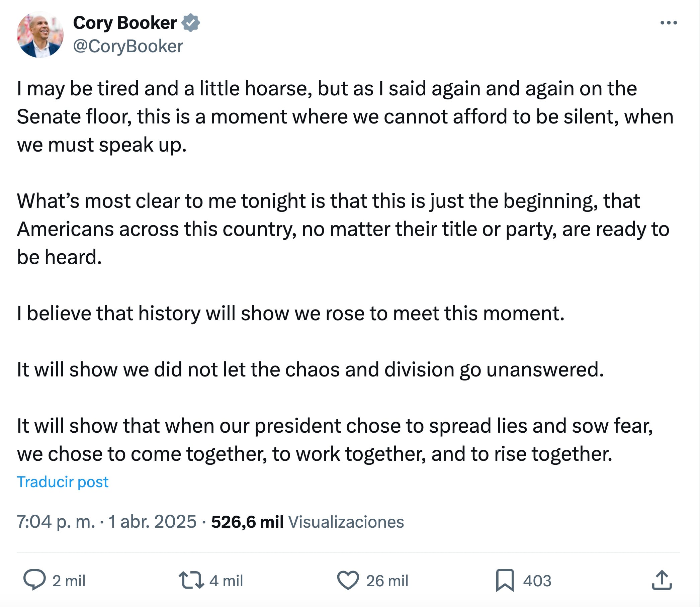View Cory Booker's profile avatar

tap(40, 34)
